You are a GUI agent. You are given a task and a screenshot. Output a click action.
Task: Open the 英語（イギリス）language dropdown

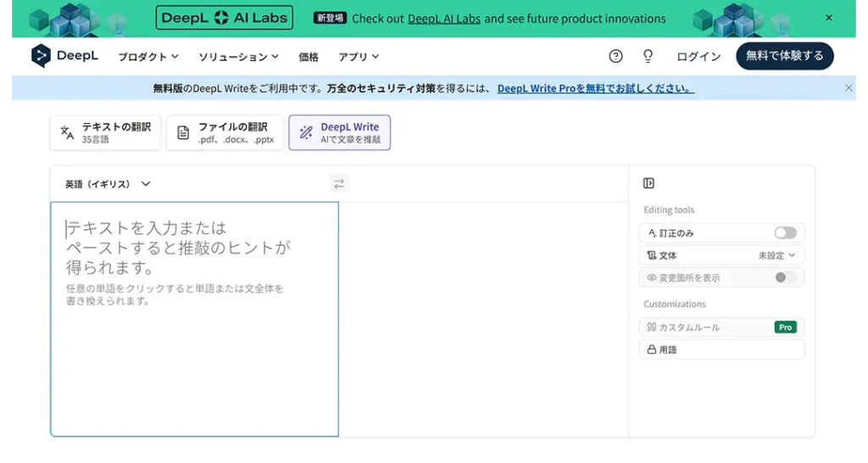[x=108, y=184]
